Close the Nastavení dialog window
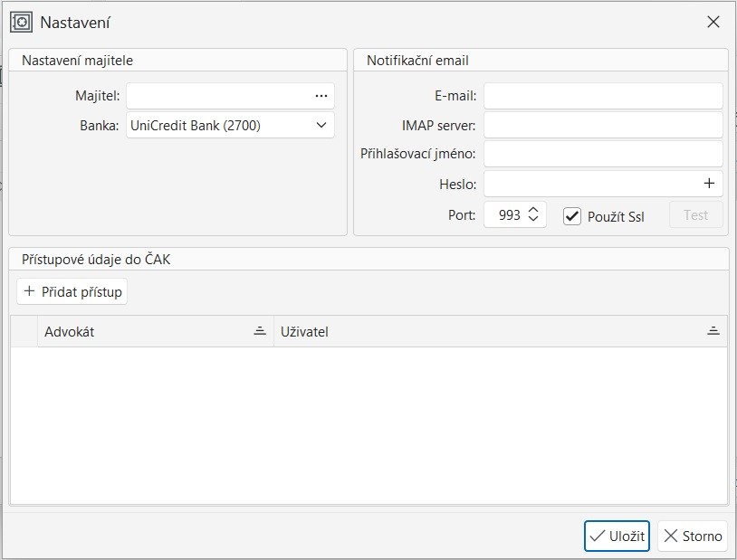Image resolution: width=737 pixels, height=560 pixels. [713, 23]
